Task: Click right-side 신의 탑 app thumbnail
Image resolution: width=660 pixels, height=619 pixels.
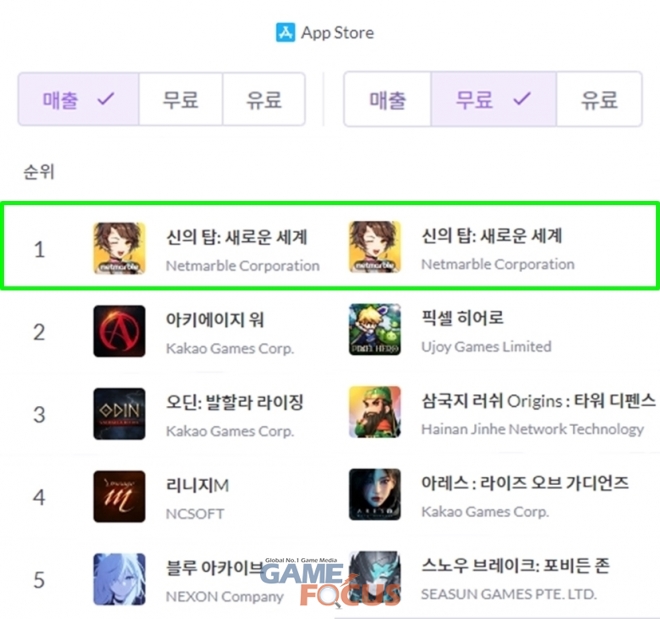Action: [x=375, y=247]
